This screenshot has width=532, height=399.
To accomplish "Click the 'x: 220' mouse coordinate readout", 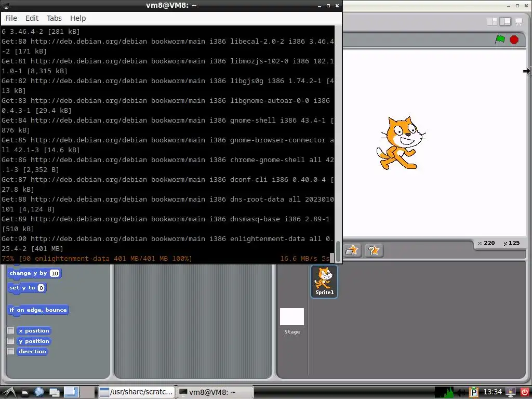I will click(x=486, y=243).
